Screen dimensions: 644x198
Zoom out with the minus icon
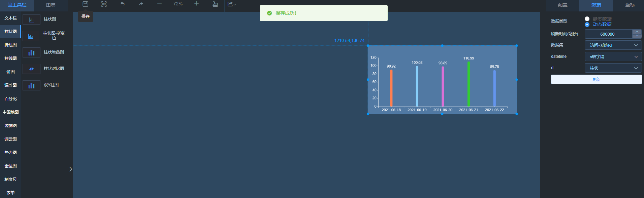pos(159,4)
